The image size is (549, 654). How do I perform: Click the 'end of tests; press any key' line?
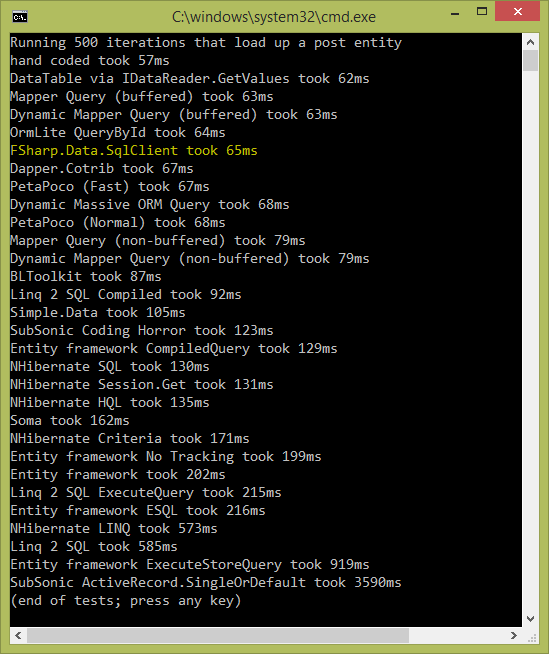[126, 601]
